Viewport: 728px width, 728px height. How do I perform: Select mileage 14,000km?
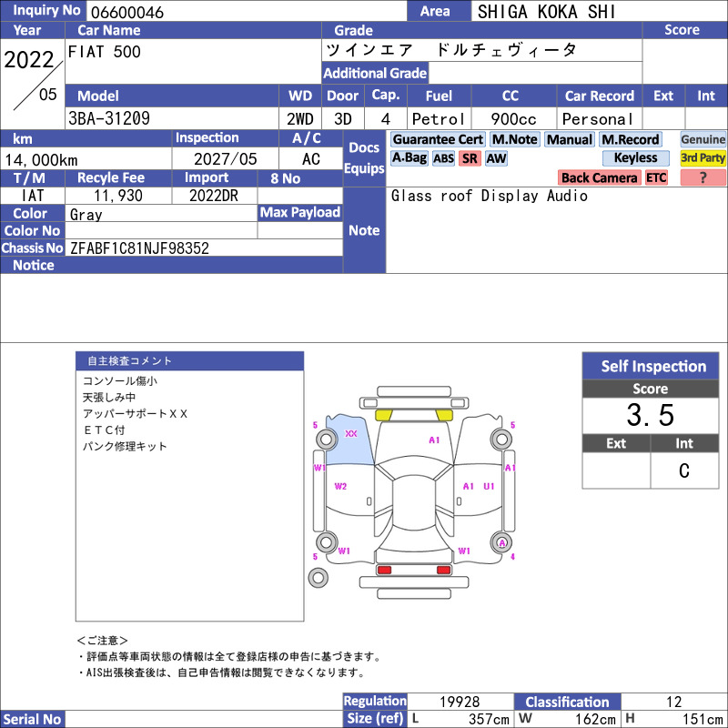click(x=41, y=160)
